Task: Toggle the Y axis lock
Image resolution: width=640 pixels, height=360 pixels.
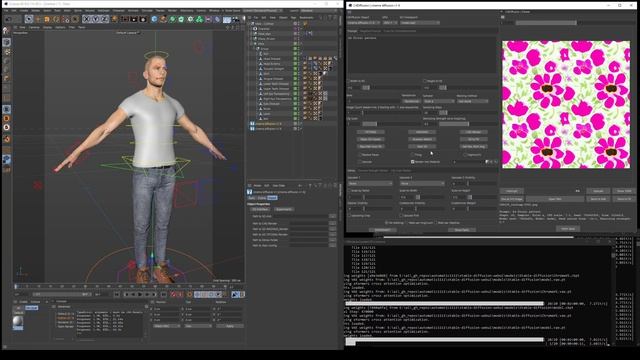Action: click(95, 19)
